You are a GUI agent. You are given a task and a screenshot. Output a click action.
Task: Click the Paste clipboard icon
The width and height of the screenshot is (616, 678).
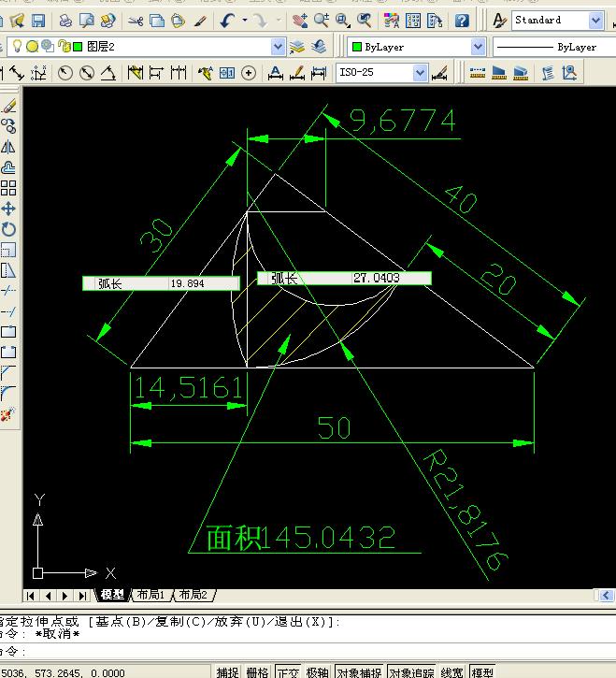[178, 21]
